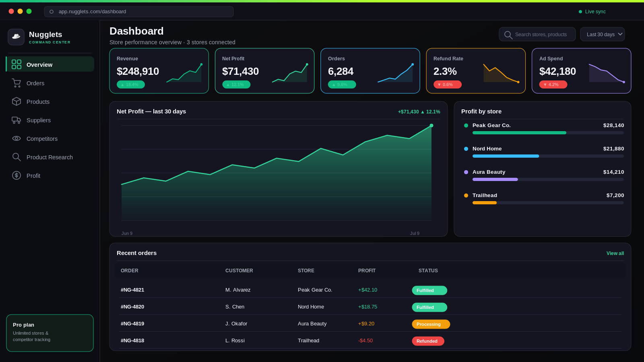Open the Pro plan card

click(x=50, y=333)
